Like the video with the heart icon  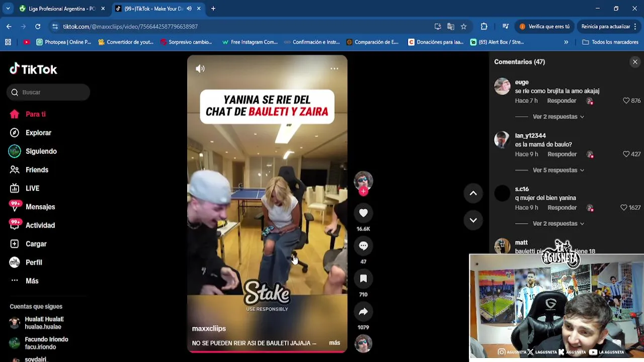click(363, 213)
